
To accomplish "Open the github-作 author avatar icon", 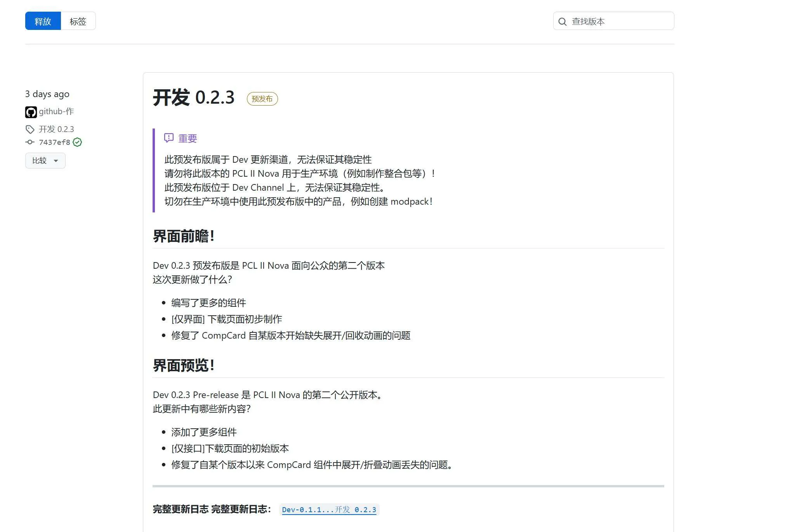I will coord(31,112).
